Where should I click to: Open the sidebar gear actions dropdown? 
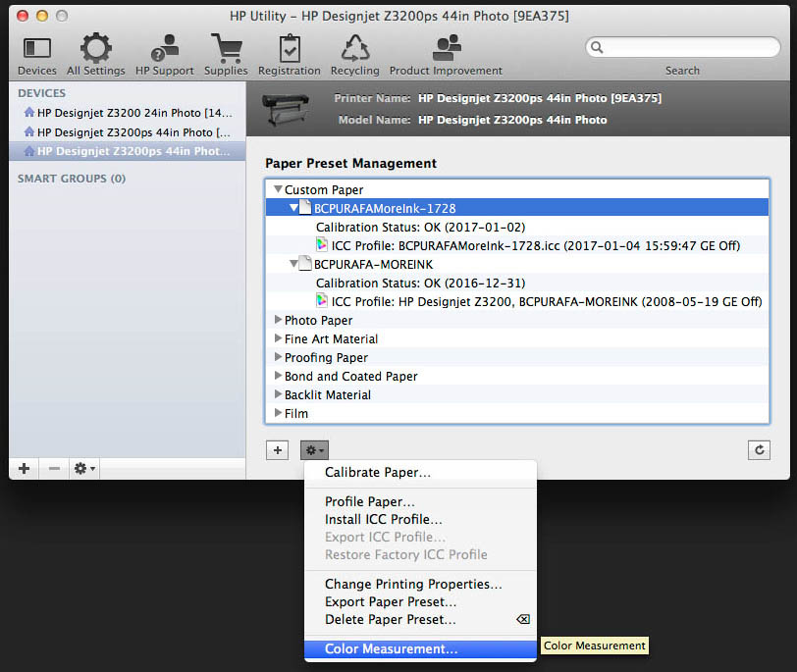86,469
